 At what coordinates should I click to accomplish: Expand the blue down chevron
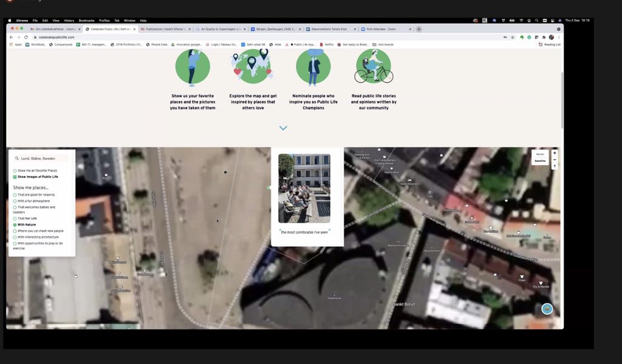click(x=283, y=128)
